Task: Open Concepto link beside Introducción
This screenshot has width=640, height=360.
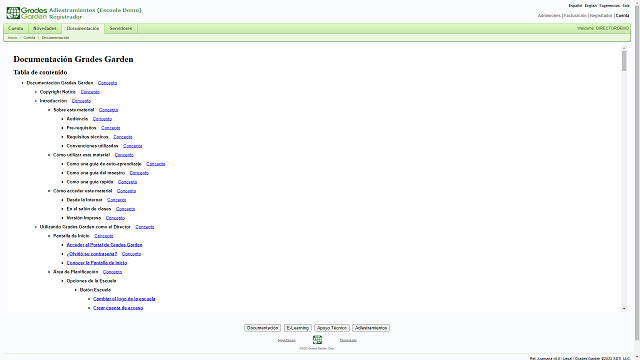Action: [x=81, y=101]
